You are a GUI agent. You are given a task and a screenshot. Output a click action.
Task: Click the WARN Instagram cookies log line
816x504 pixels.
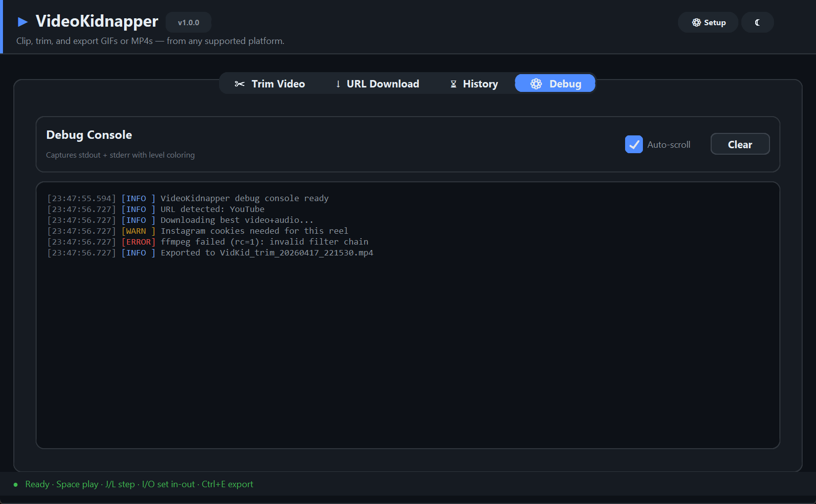pos(198,231)
